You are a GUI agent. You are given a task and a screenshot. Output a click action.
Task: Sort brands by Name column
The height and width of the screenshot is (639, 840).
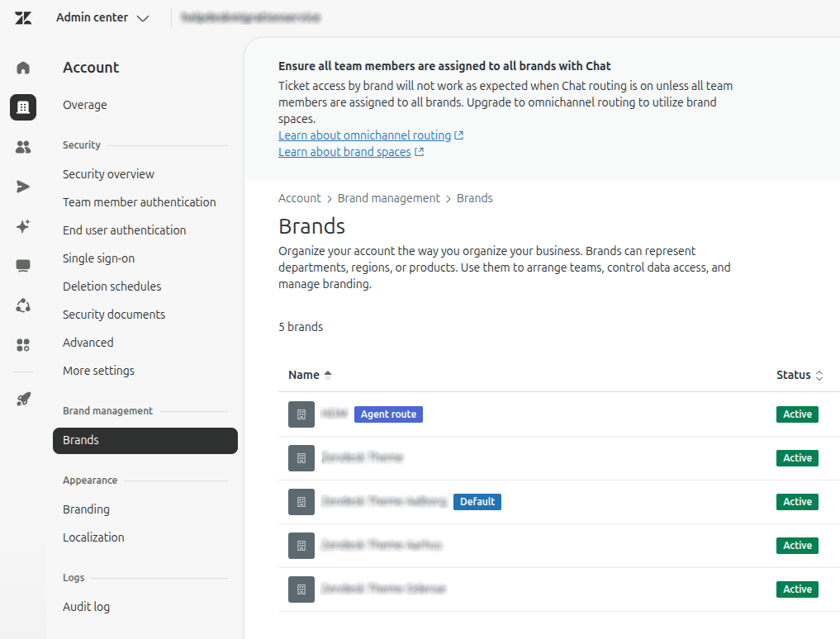(x=310, y=375)
